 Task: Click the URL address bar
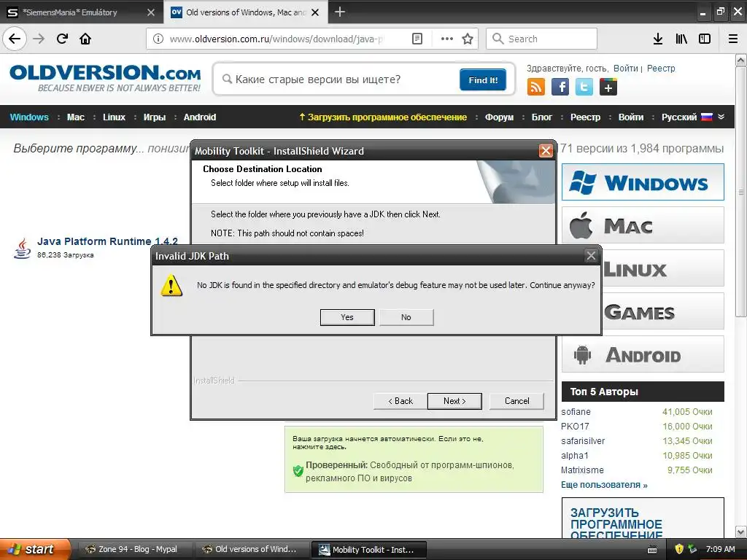click(x=276, y=39)
